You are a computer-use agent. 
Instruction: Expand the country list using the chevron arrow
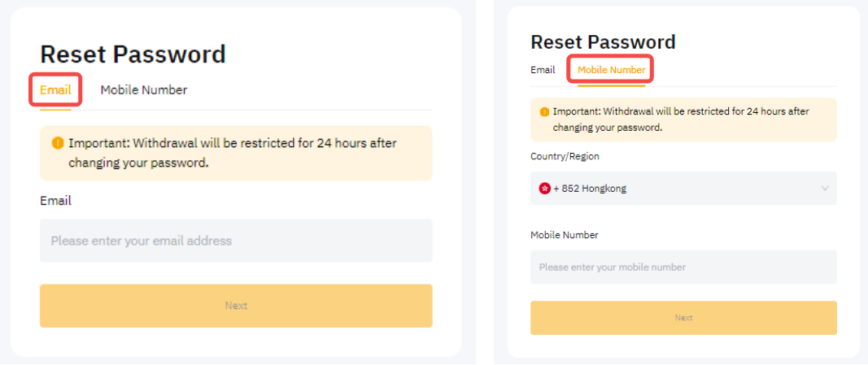click(825, 189)
